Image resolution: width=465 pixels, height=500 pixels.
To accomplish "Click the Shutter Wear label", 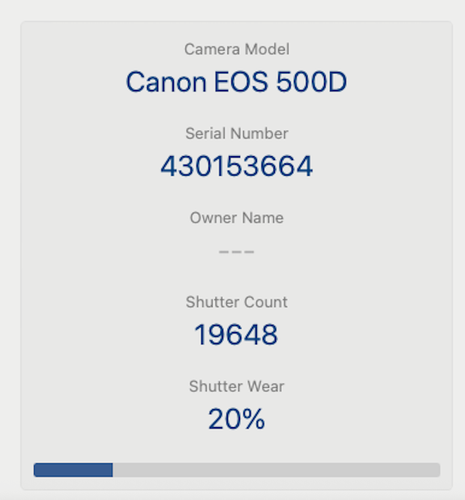I will 237,387.
